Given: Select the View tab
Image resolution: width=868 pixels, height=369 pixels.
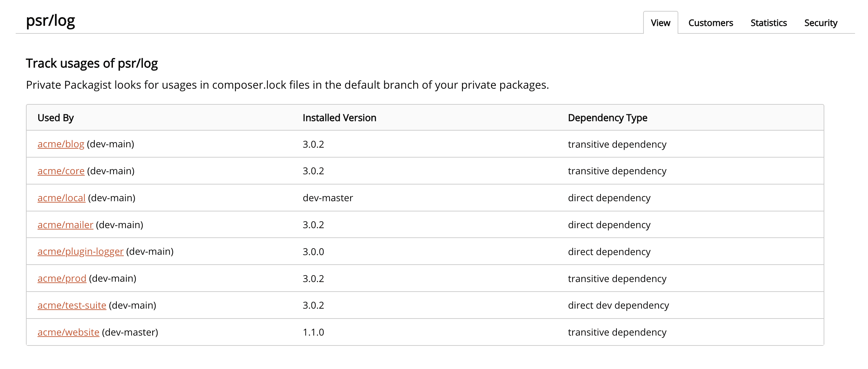Looking at the screenshot, I should pos(660,23).
